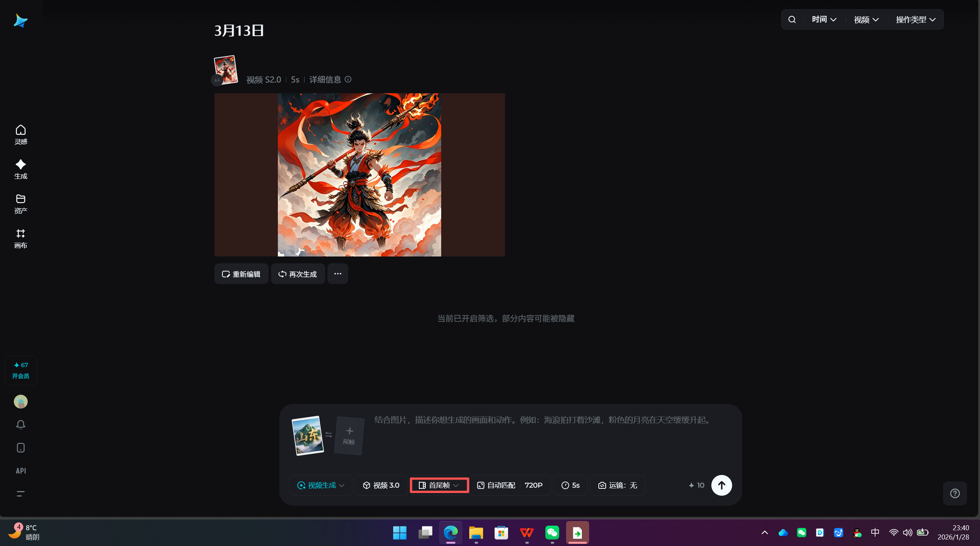The image size is (980, 546).
Task: Open the 灵感 home page icon
Action: click(21, 134)
